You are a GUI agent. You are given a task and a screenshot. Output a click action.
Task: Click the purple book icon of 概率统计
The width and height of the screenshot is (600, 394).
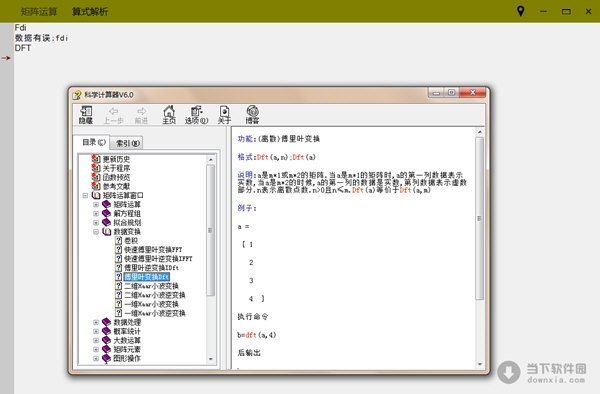106,331
